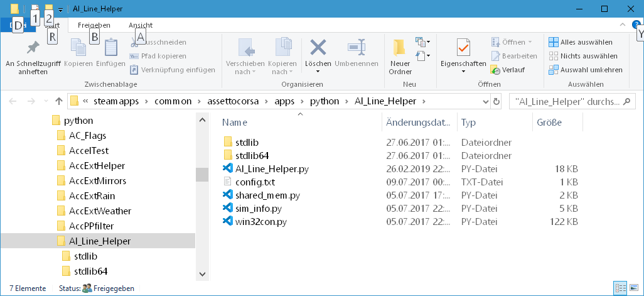
Task: Open the Verlauf history
Action: 508,70
